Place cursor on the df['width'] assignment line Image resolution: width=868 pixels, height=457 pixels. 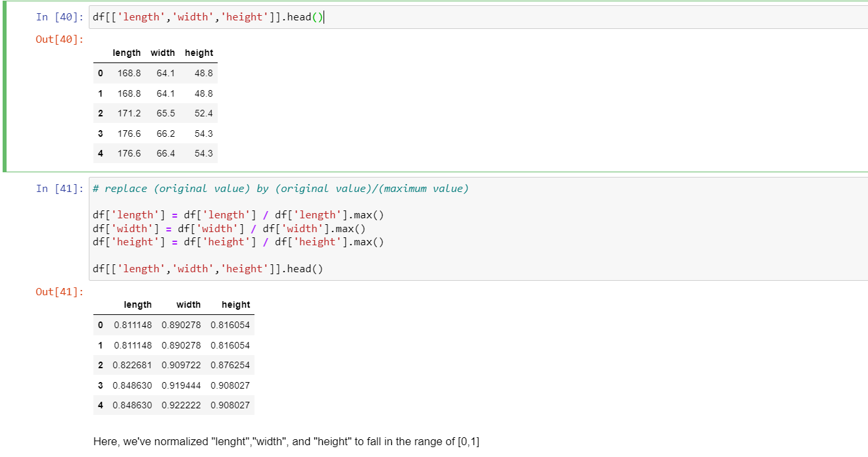229,229
